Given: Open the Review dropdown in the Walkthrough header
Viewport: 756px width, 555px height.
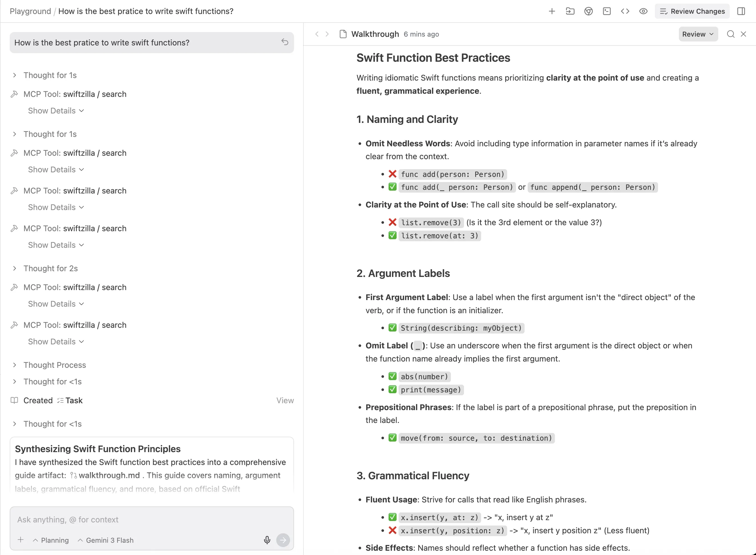Looking at the screenshot, I should coord(698,34).
